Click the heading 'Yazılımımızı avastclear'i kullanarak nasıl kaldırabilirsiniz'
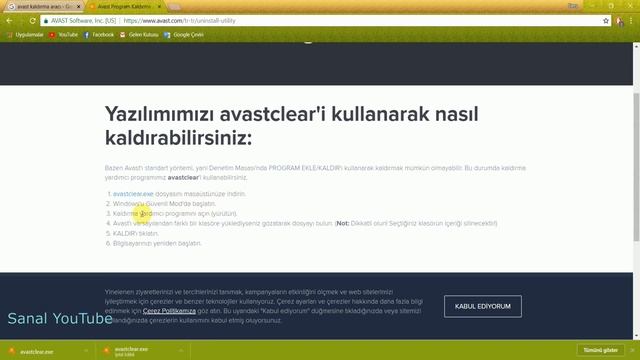This screenshot has height=360, width=640. click(x=291, y=126)
